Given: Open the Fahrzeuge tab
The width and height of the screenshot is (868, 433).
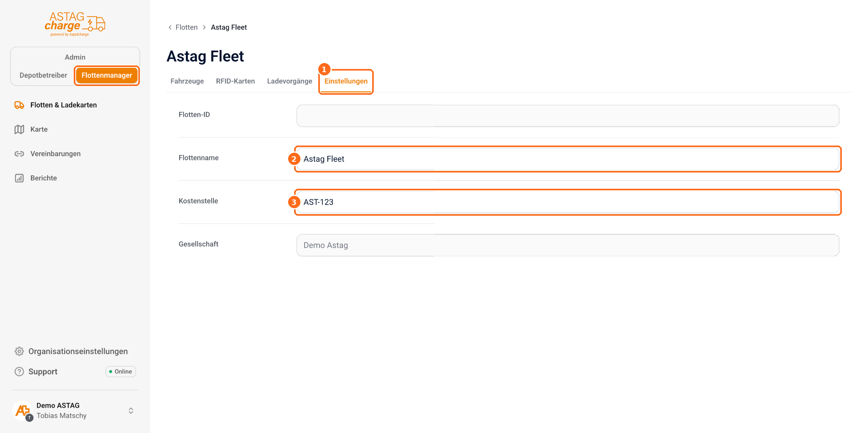Looking at the screenshot, I should (187, 81).
